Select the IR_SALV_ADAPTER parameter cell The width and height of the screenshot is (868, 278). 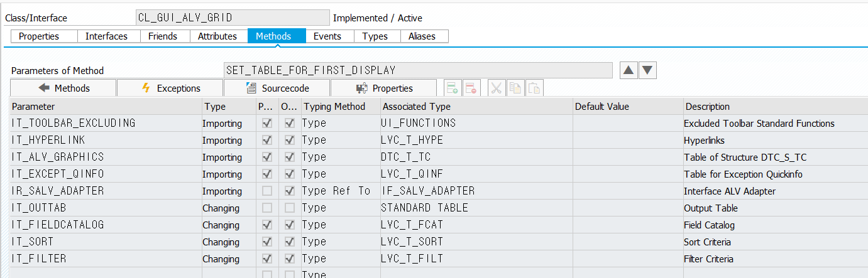106,191
